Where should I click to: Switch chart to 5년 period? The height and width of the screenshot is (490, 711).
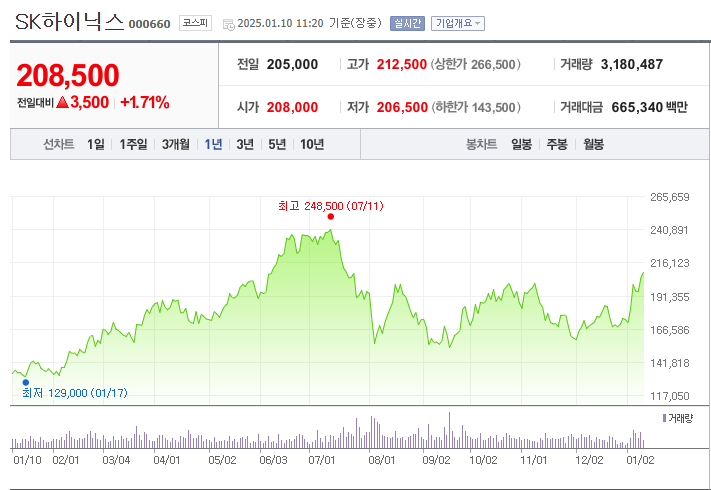[277, 144]
